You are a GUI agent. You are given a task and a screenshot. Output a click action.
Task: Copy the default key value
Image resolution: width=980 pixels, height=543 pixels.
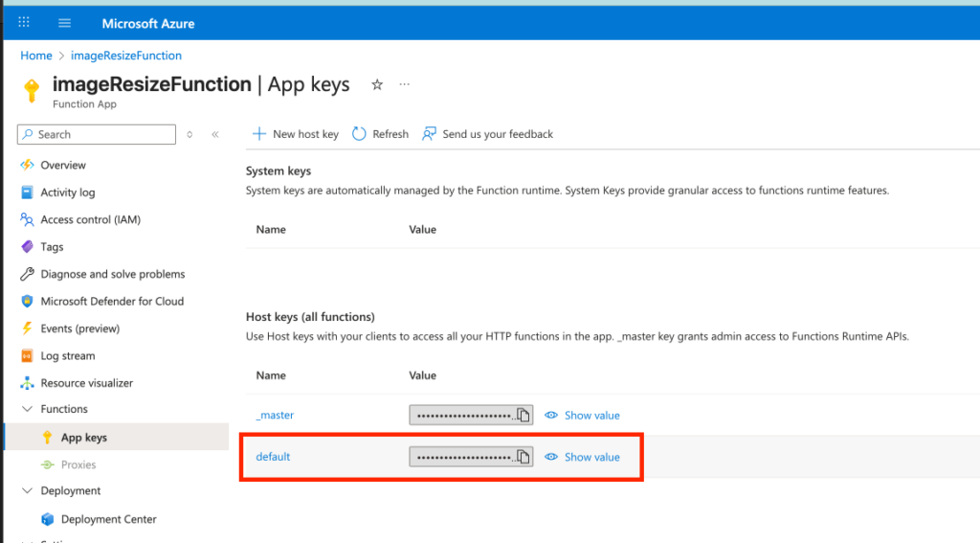[523, 457]
